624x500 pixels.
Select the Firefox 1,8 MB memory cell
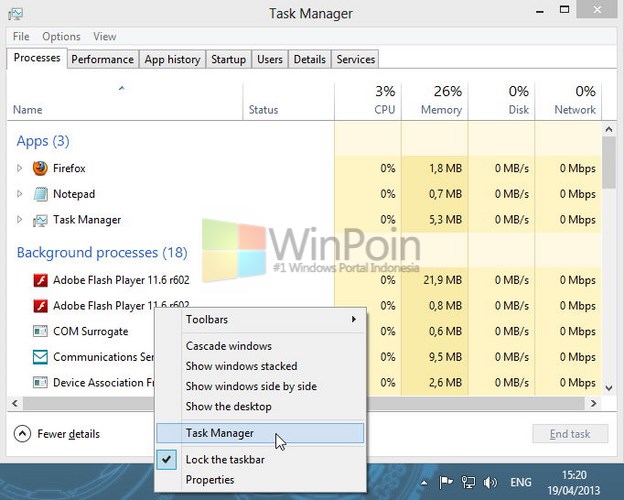(x=435, y=168)
